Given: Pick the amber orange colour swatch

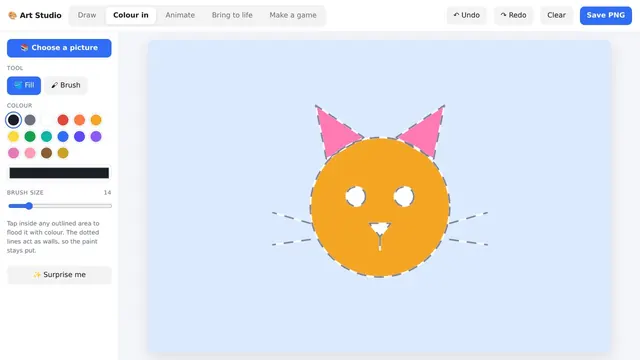Looking at the screenshot, I should click(x=96, y=120).
